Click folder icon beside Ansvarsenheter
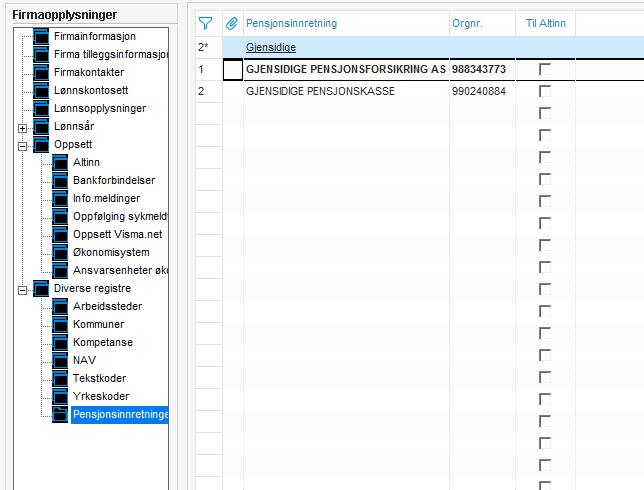The width and height of the screenshot is (644, 490). click(60, 271)
